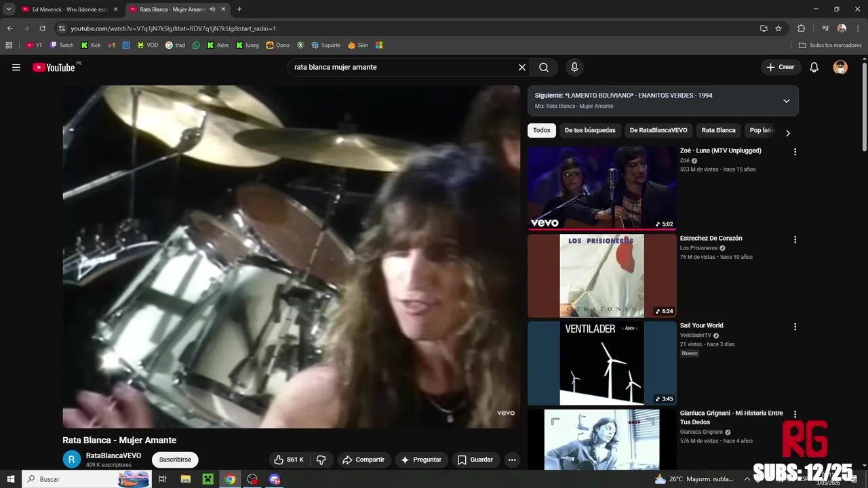This screenshot has width=868, height=488.
Task: Bookmark this page with star icon
Action: (778, 28)
